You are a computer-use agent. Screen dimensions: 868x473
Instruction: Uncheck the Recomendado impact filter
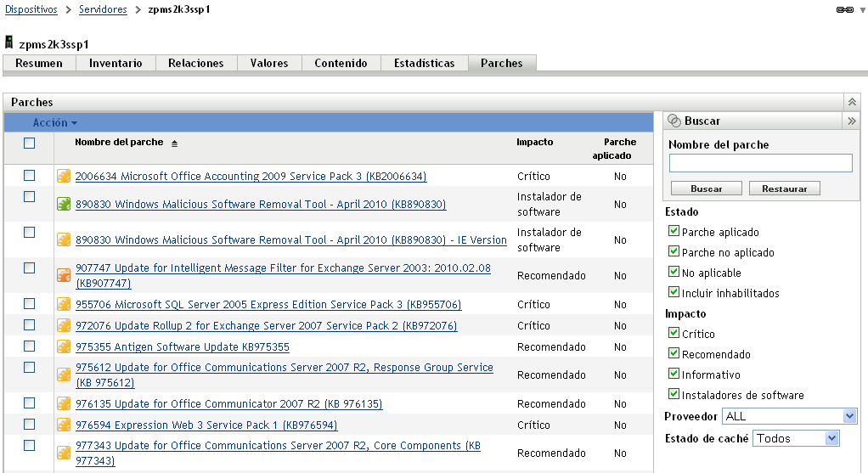coord(674,353)
